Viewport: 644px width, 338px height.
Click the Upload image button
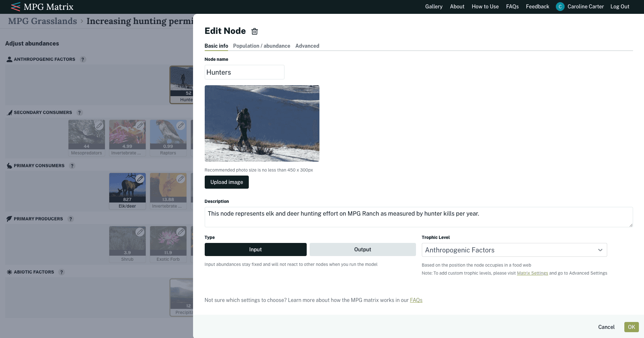point(227,182)
